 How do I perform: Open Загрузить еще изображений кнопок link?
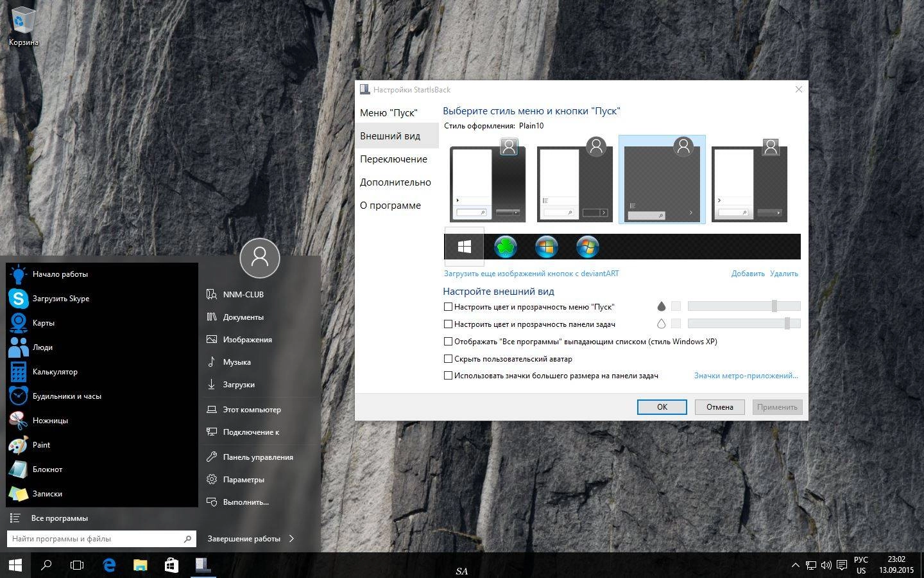(531, 274)
